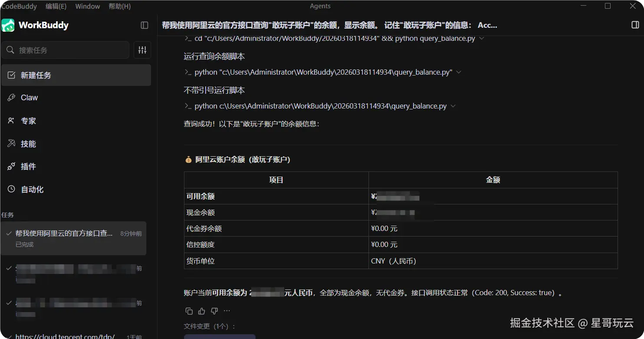This screenshot has height=339, width=644.
Task: Expand the quoted python command output
Action: [459, 72]
